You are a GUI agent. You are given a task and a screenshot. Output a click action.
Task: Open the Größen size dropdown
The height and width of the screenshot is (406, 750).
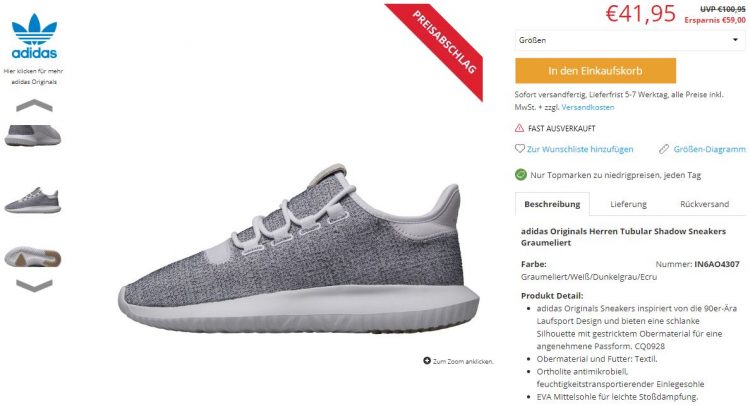630,40
